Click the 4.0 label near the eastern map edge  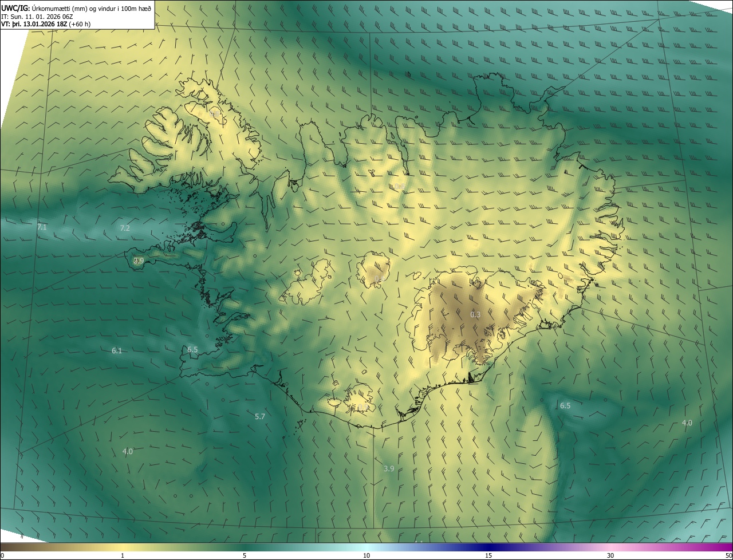tap(687, 423)
